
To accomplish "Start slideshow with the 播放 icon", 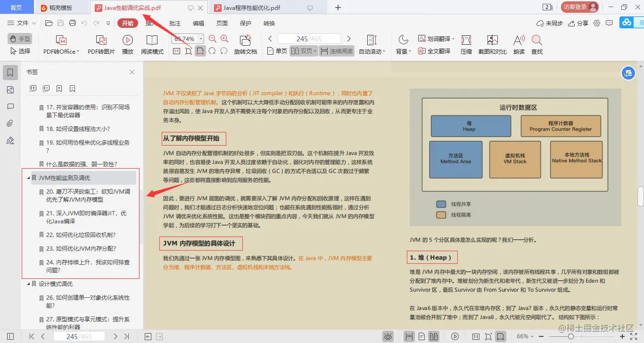I will point(127,45).
